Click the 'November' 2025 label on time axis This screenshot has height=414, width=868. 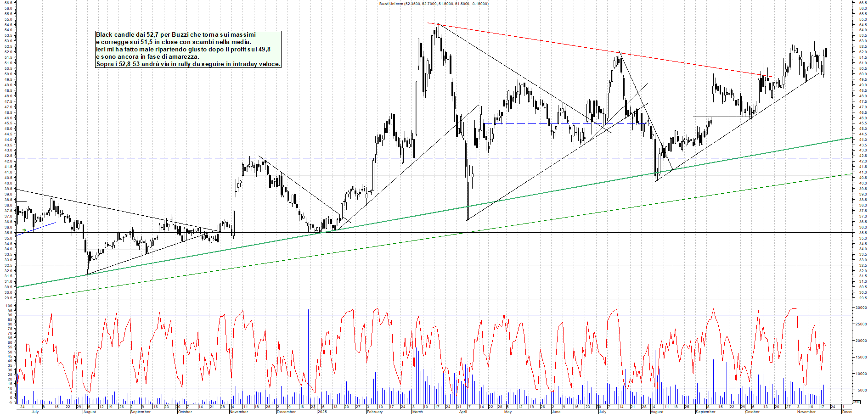pyautogui.click(x=806, y=412)
